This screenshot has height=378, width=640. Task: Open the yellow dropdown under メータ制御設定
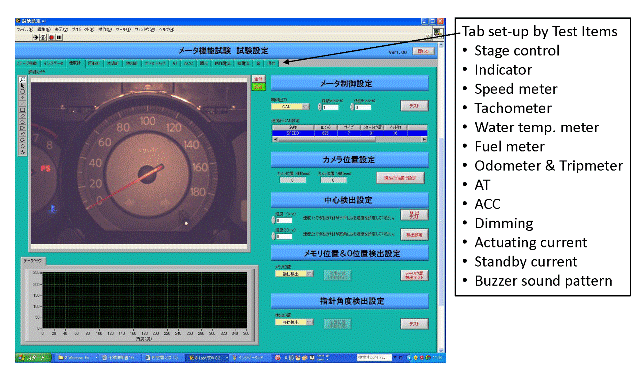click(x=291, y=107)
